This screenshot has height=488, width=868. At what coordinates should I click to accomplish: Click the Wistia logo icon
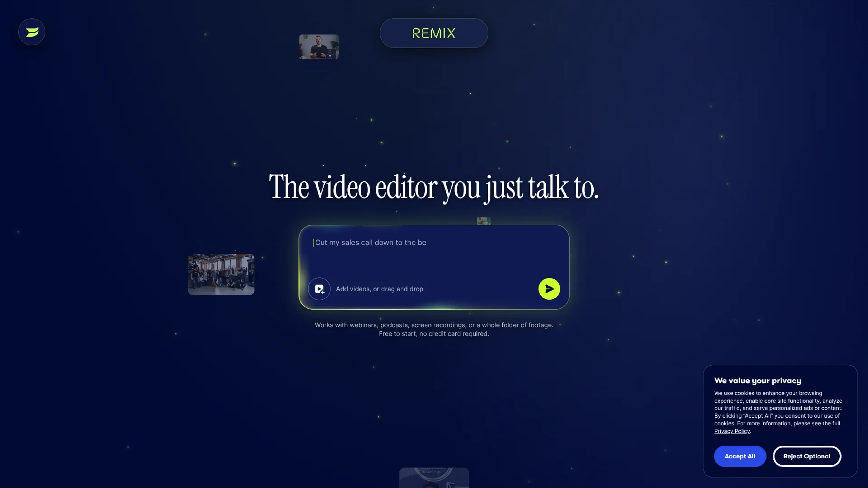pyautogui.click(x=32, y=32)
